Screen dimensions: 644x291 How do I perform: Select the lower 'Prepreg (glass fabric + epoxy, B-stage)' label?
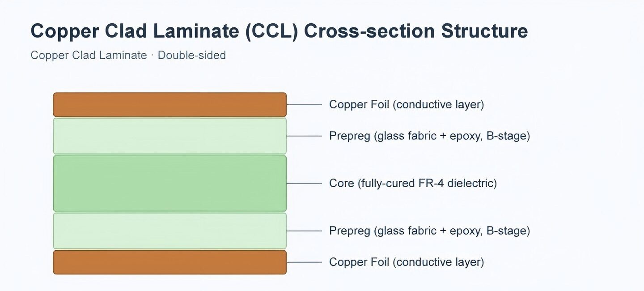(429, 231)
